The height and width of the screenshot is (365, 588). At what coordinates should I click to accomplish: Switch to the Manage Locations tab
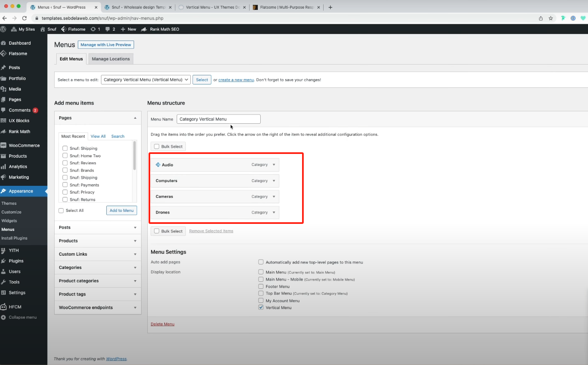point(110,59)
